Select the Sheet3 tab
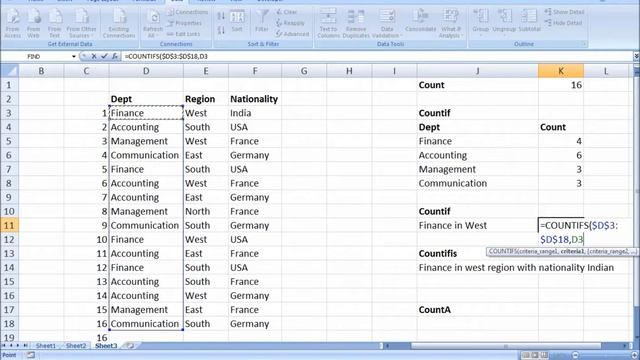The height and width of the screenshot is (360, 640). click(106, 346)
